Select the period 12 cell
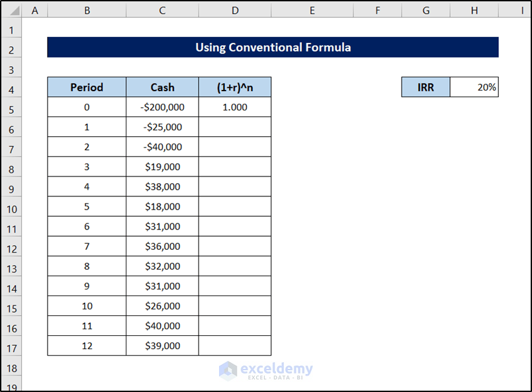This screenshot has width=532, height=392. pos(87,346)
